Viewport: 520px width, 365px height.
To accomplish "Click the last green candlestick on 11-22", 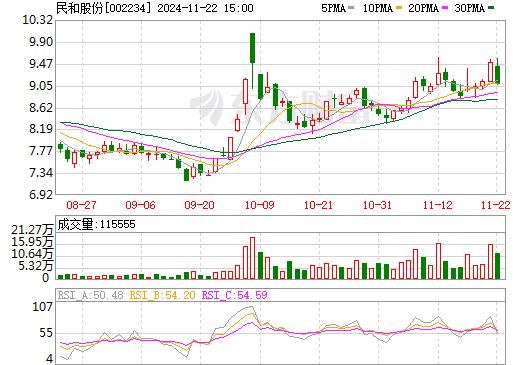I will click(x=497, y=75).
